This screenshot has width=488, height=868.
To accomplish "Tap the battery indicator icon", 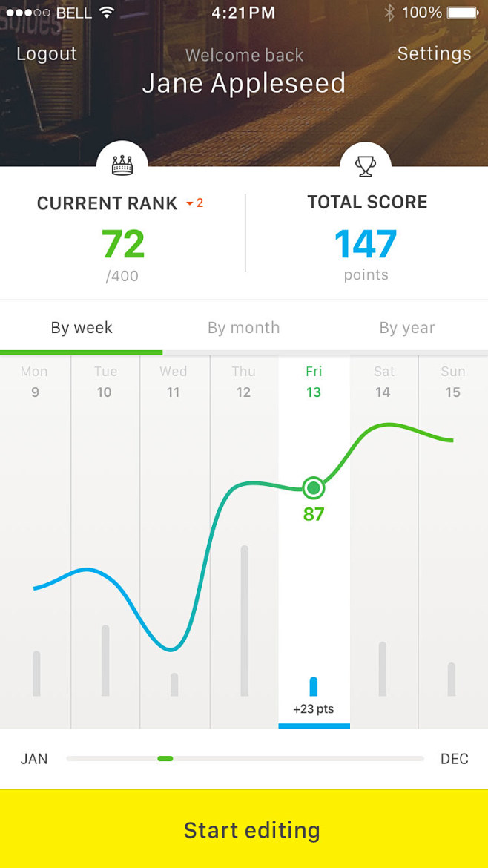I will click(x=463, y=12).
